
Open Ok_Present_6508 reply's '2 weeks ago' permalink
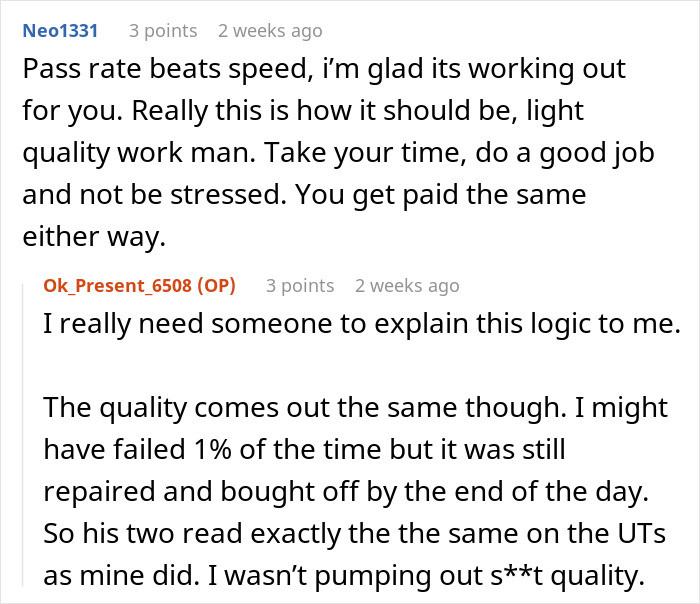pos(407,286)
